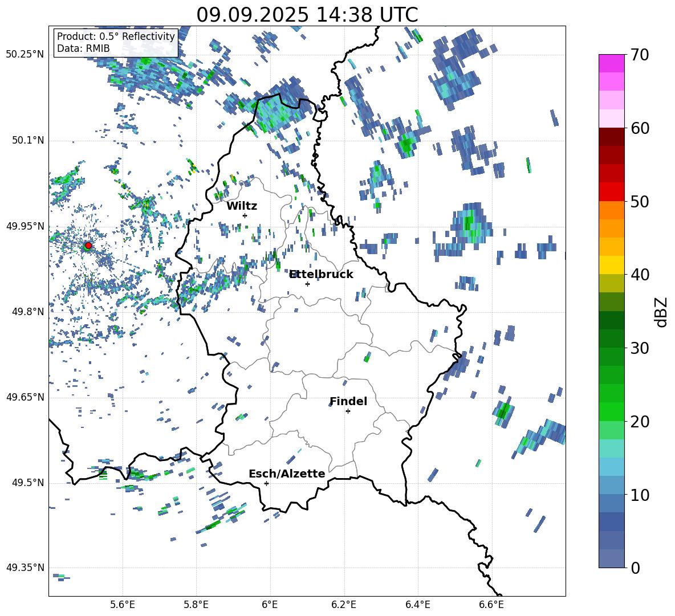
Task: Click the Ettelbruck station cross marker
Action: pos(307,284)
